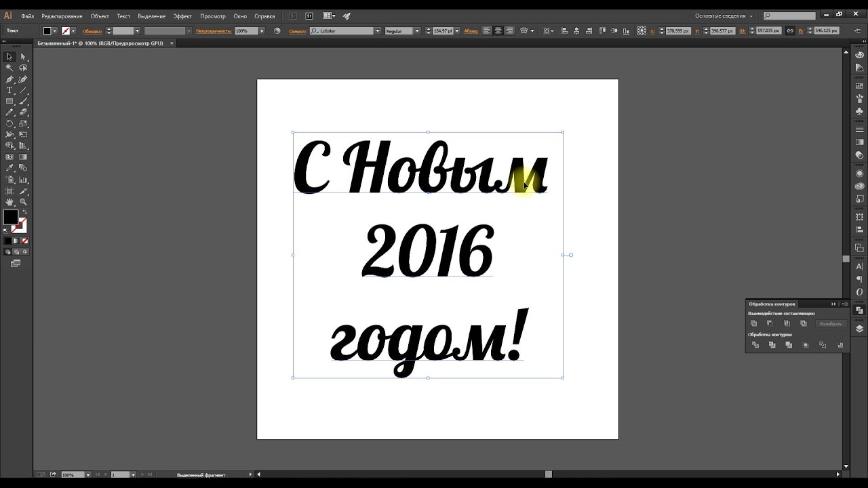Open the workspace switcher Основные сведения
The height and width of the screenshot is (488, 868).
click(724, 16)
